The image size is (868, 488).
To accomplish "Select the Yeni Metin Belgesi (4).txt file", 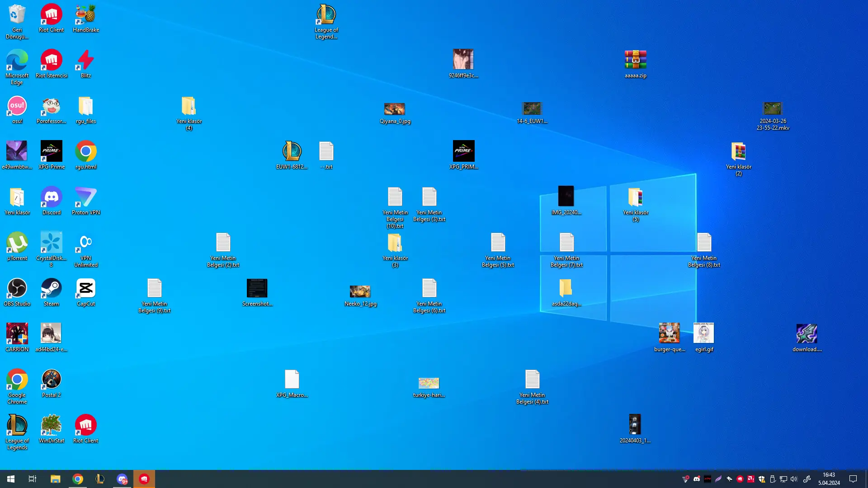I will click(x=533, y=386).
